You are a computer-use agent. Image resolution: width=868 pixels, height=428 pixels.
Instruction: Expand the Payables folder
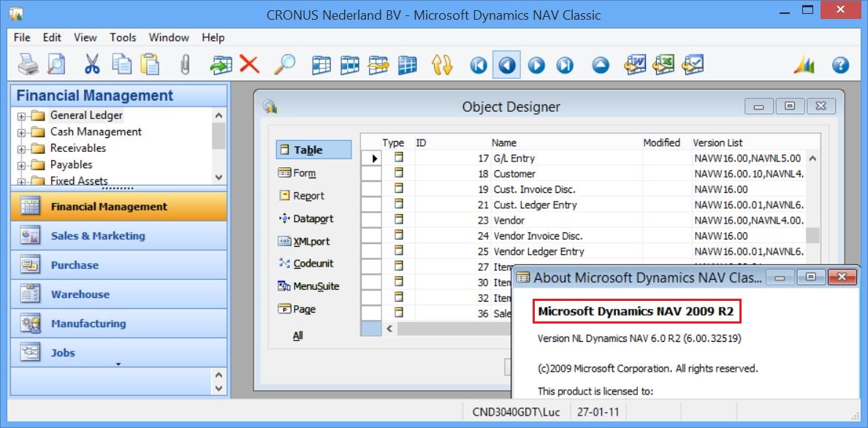click(22, 166)
